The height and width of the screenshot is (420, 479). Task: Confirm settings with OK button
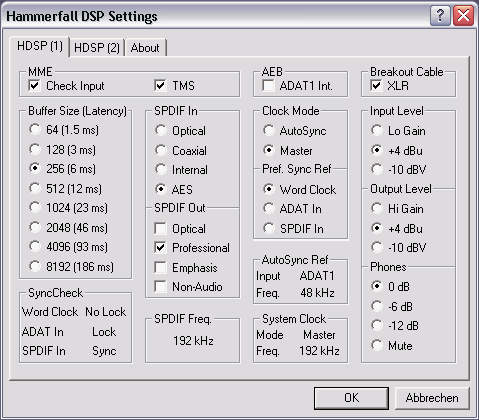(x=351, y=398)
